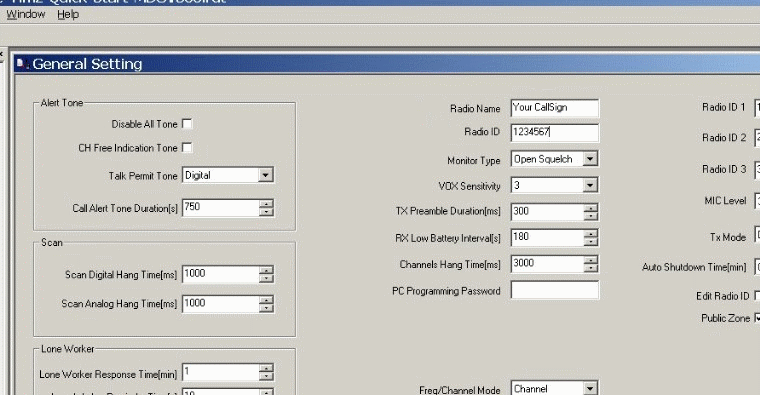This screenshot has width=760, height=395.
Task: Click the Talk Permit Tone label
Action: coord(143,176)
